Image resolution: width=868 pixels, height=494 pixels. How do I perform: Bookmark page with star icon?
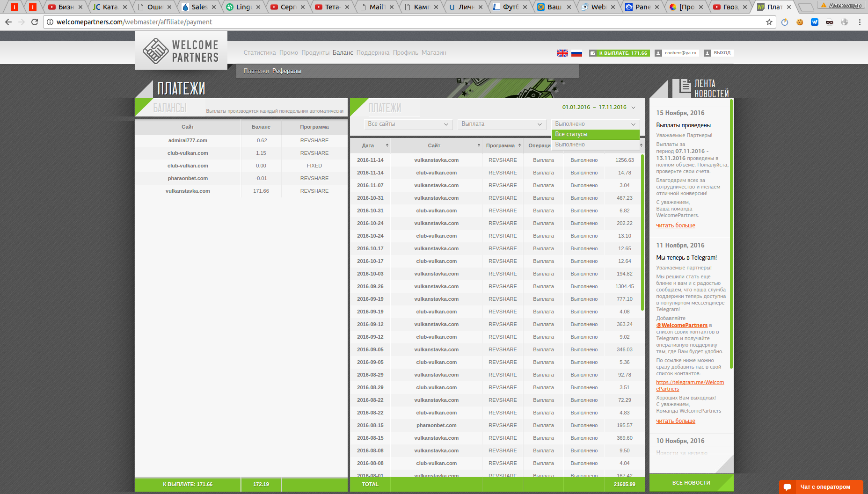[x=769, y=22]
